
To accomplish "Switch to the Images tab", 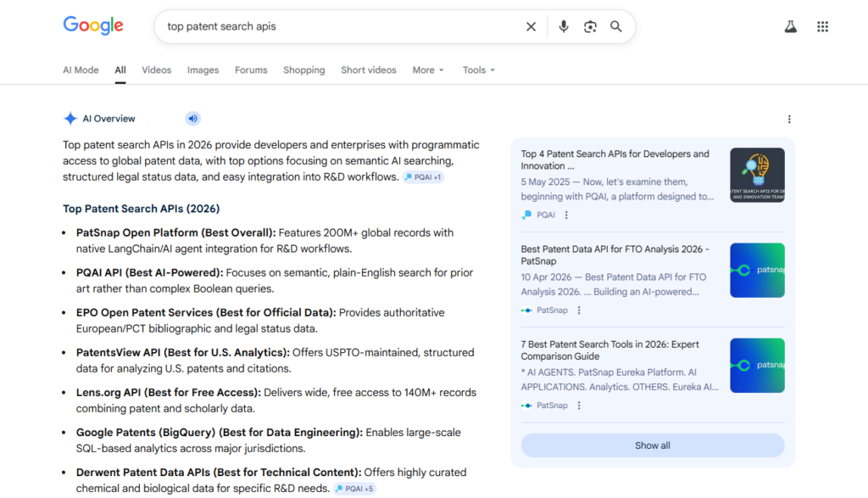I will pyautogui.click(x=203, y=70).
